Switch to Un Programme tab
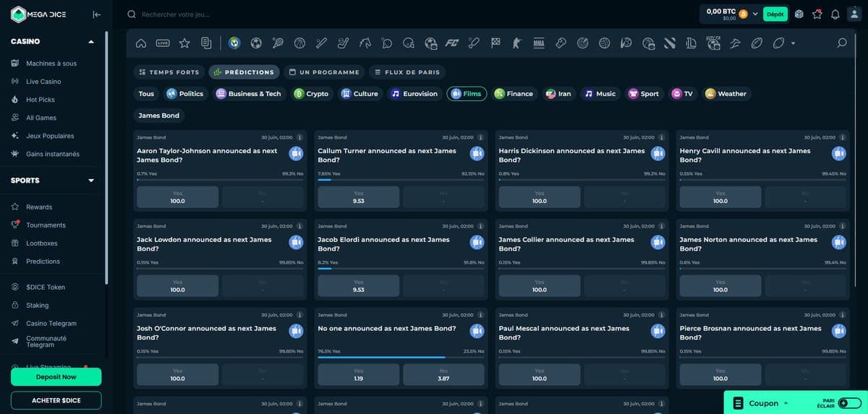The width and height of the screenshot is (868, 414). (x=324, y=72)
